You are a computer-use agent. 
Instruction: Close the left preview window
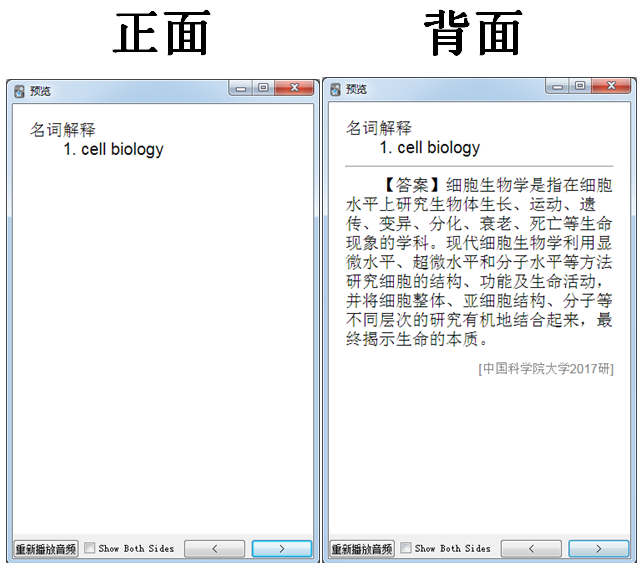(x=294, y=88)
